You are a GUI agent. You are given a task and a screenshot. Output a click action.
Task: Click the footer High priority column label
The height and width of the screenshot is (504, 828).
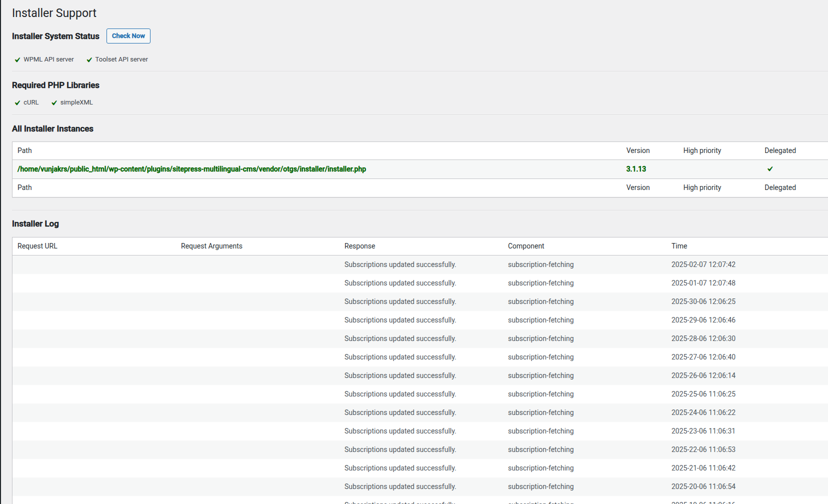(x=702, y=187)
